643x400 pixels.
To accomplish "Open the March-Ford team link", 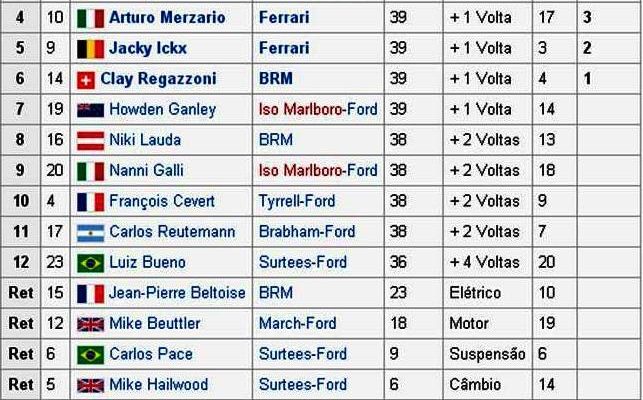I will coord(297,324).
